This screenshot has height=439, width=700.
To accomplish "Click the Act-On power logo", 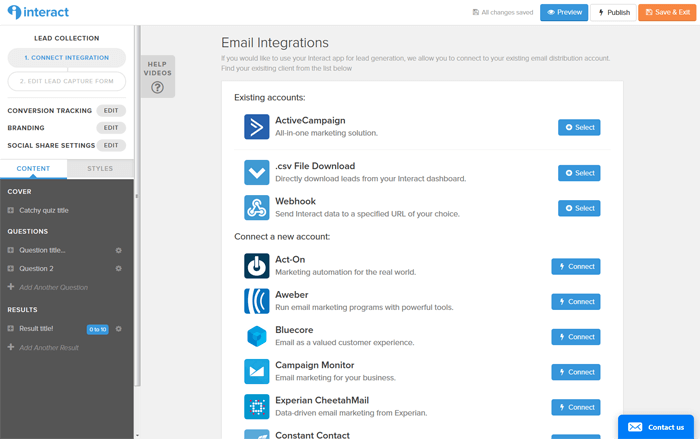I will [x=257, y=266].
